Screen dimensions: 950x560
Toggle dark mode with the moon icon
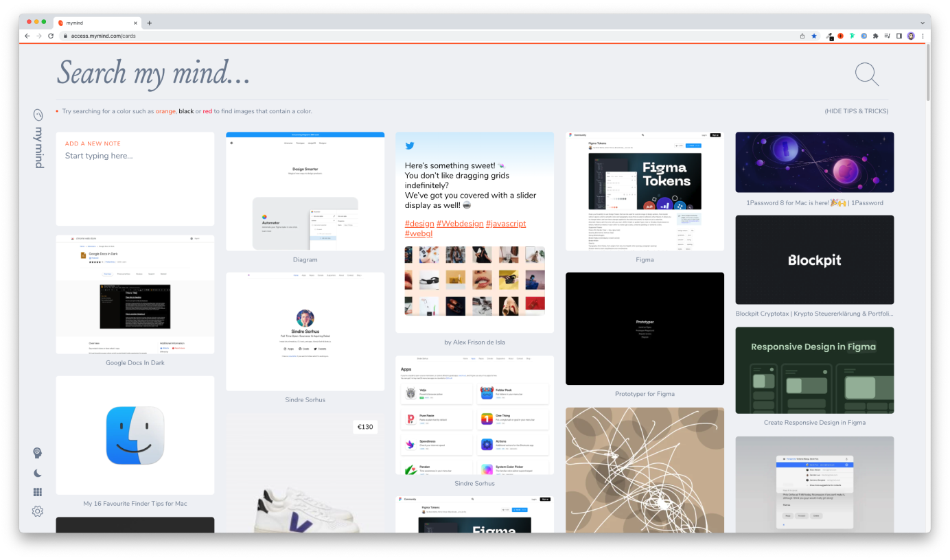tap(38, 473)
